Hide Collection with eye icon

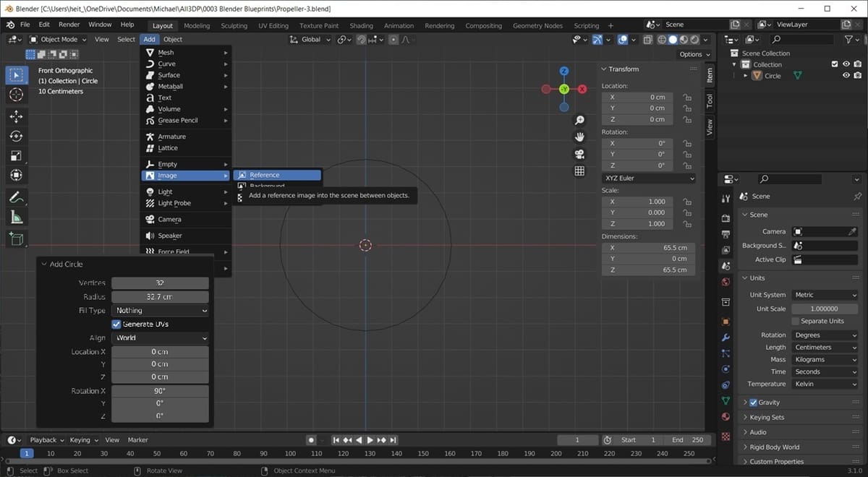pyautogui.click(x=846, y=64)
